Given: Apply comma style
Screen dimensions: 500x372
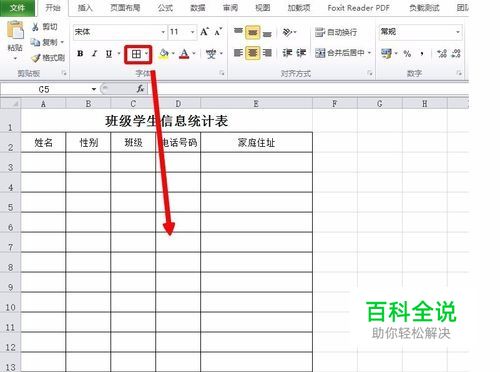Looking at the screenshot, I should tap(422, 53).
